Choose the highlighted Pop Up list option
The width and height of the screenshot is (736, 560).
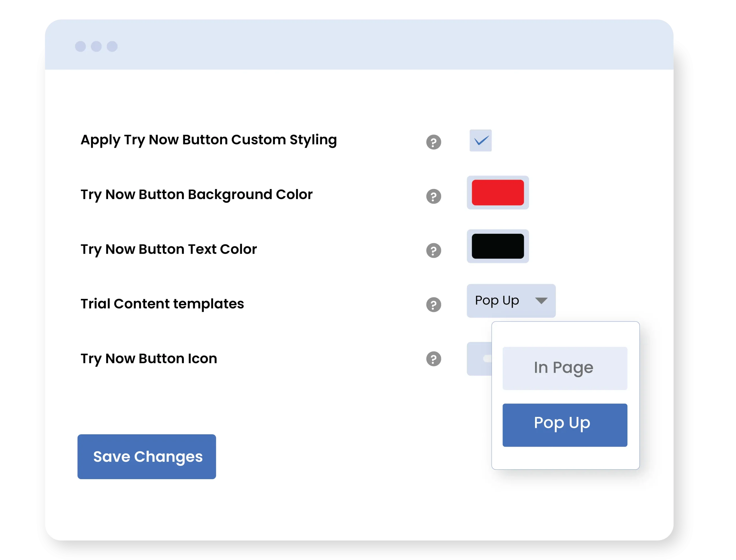[x=565, y=425]
